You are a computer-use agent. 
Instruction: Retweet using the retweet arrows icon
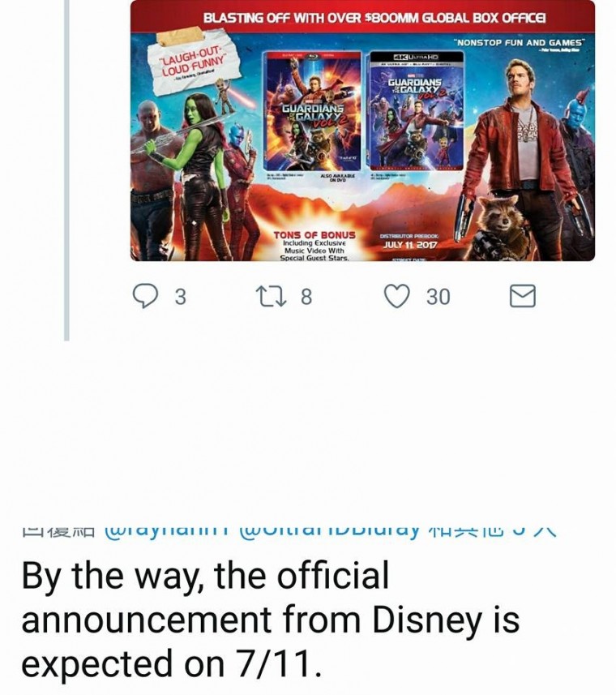272,296
